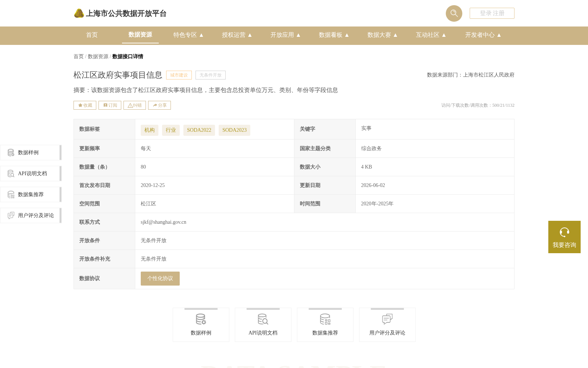Open the 用户评分及评论 card label

(387, 333)
